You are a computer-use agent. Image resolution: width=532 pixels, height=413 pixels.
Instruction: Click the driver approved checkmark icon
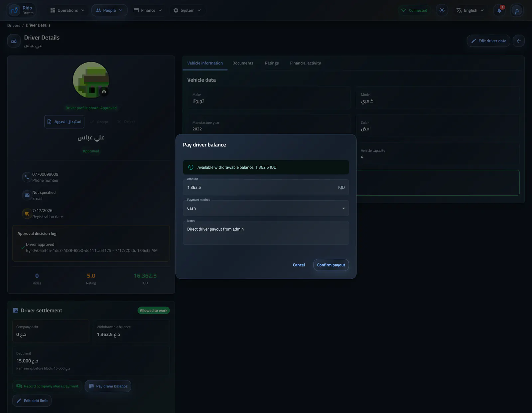[x=23, y=247]
